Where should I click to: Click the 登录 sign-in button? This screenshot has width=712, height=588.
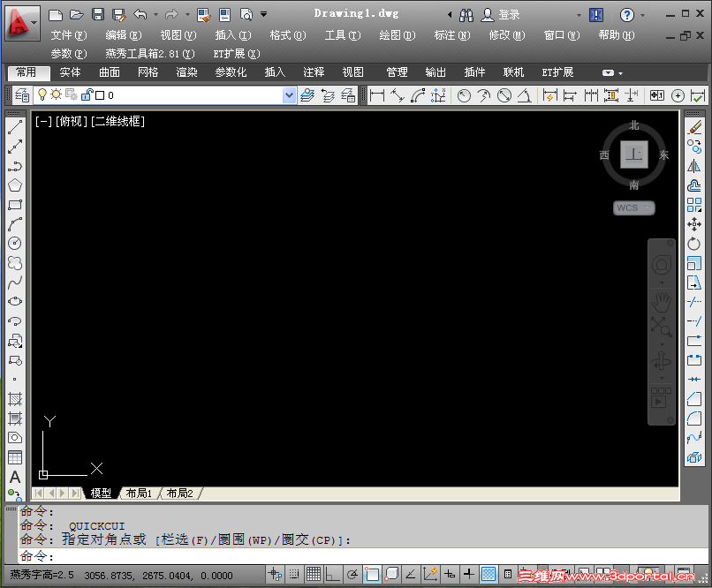pos(505,14)
